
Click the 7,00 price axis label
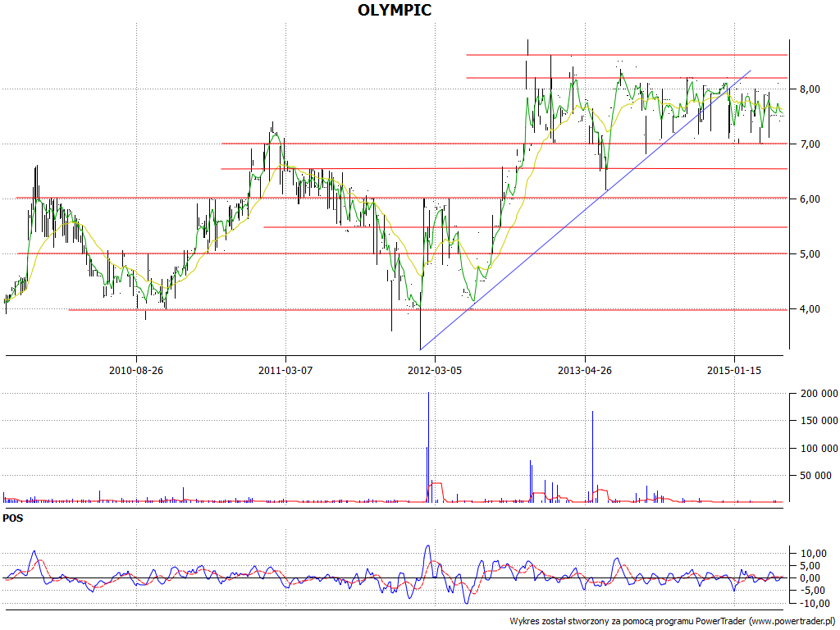tap(810, 144)
